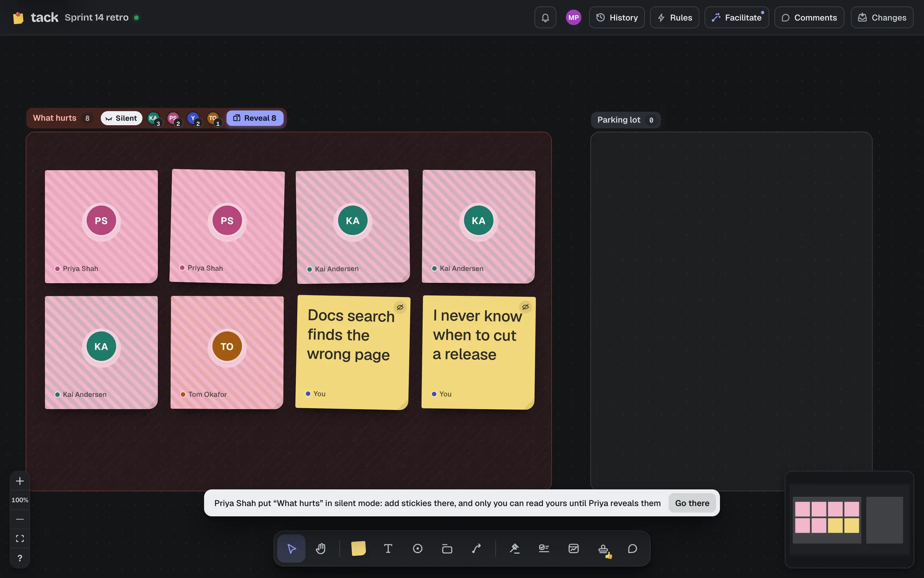This screenshot has height=578, width=924.
Task: Click Go there in the notification
Action: click(692, 503)
